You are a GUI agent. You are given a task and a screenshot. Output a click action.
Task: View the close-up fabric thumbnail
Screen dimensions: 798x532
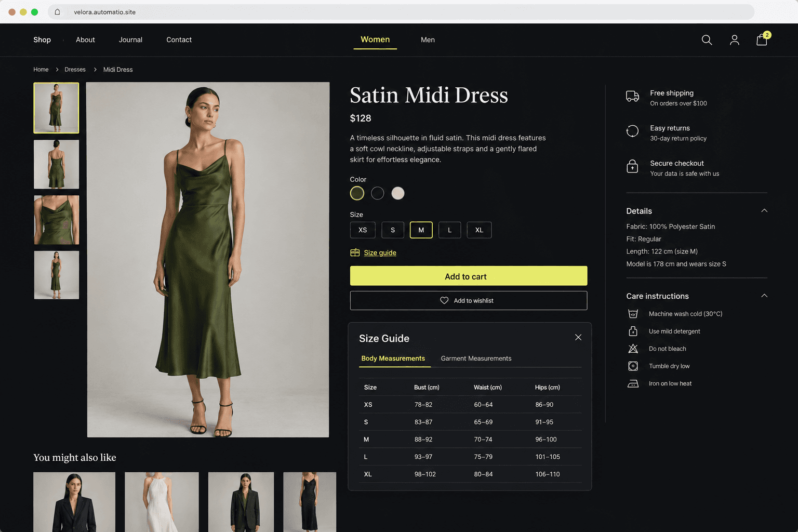tap(57, 220)
